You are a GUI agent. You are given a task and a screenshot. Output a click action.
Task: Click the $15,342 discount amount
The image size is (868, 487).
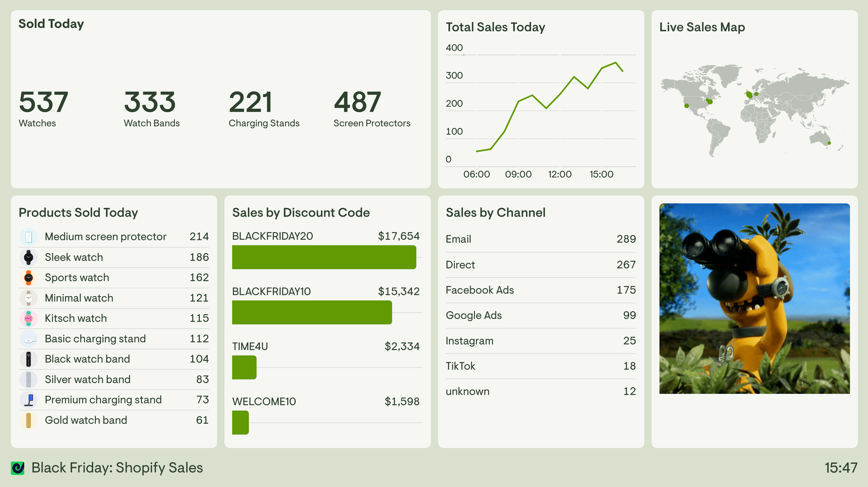[x=399, y=291]
